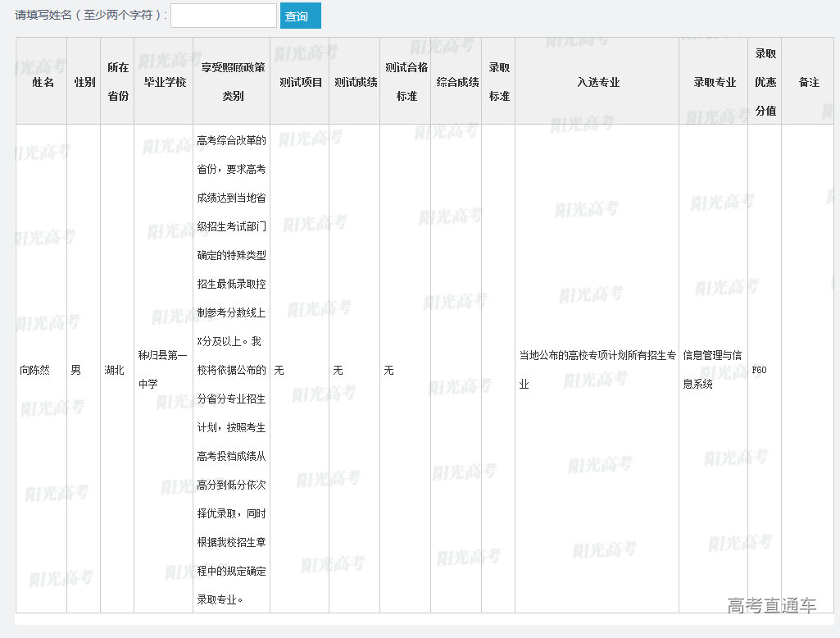The height and width of the screenshot is (638, 840).
Task: Click the F60 bonus score cell
Action: coord(760,370)
